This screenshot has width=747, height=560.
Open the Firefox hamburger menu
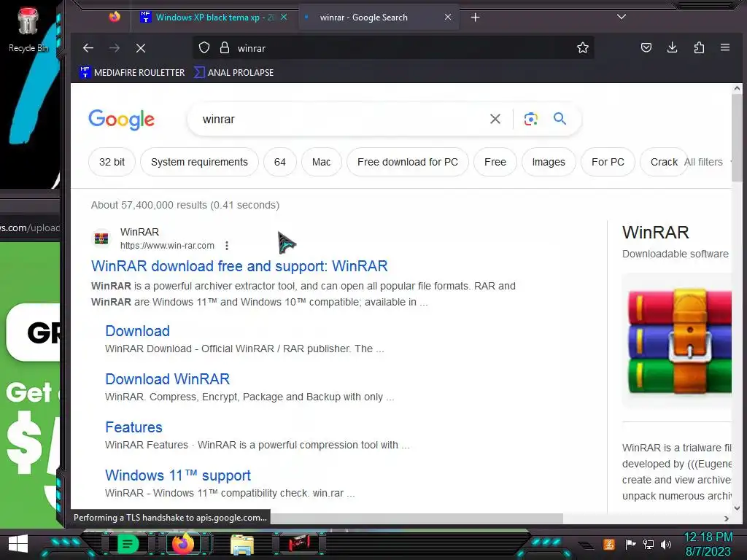pyautogui.click(x=725, y=47)
